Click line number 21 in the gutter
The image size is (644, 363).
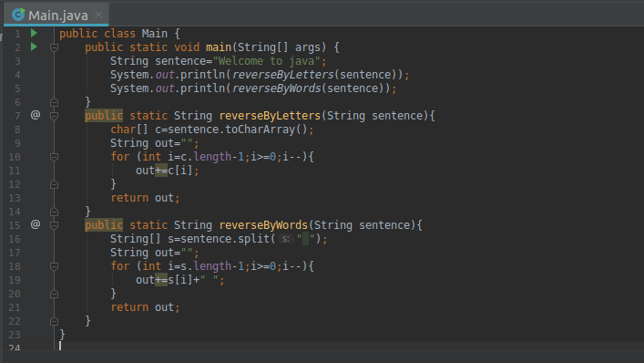pyautogui.click(x=15, y=307)
